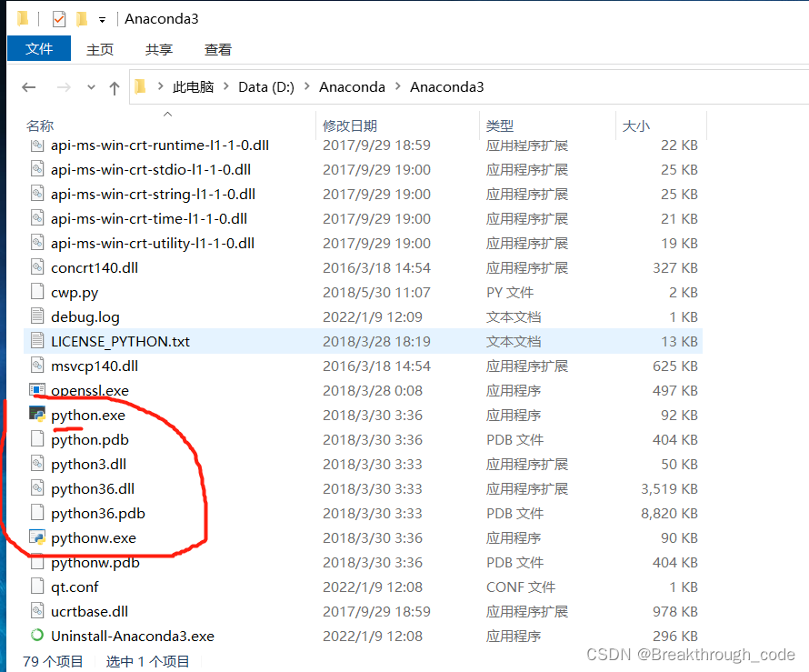Image resolution: width=809 pixels, height=672 pixels.
Task: Click Data (D:) in the breadcrumb path
Action: pos(266,86)
